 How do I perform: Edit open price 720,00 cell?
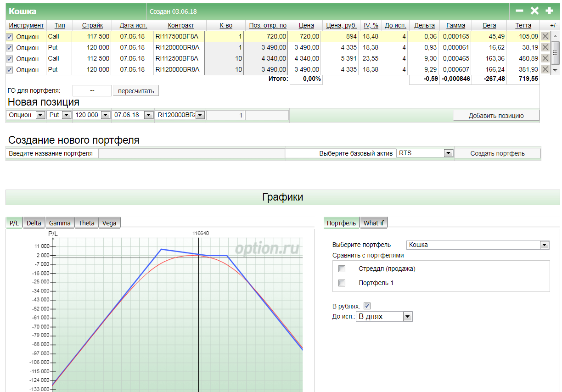266,36
